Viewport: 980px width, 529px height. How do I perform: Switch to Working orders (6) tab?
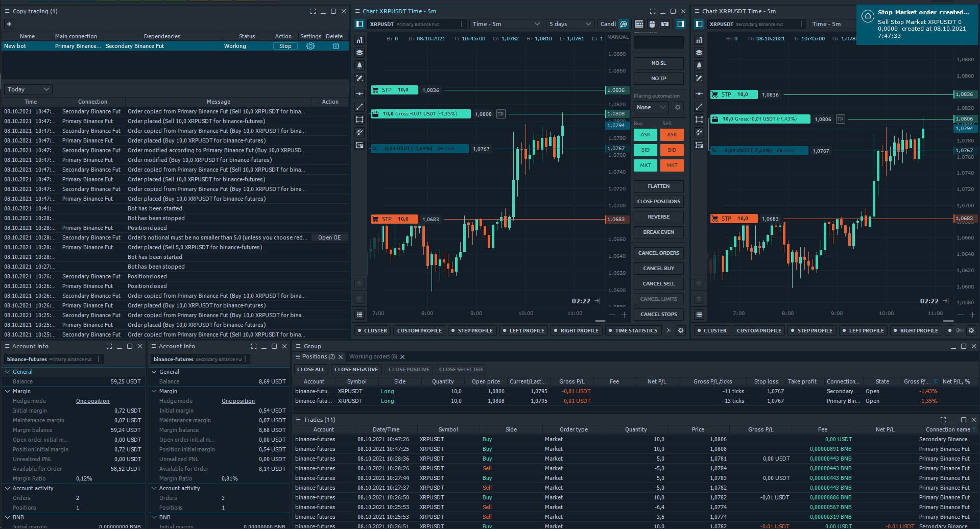coord(373,357)
